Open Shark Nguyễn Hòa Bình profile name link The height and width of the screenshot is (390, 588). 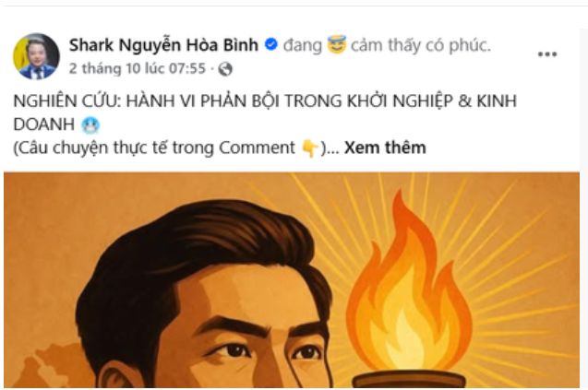163,45
